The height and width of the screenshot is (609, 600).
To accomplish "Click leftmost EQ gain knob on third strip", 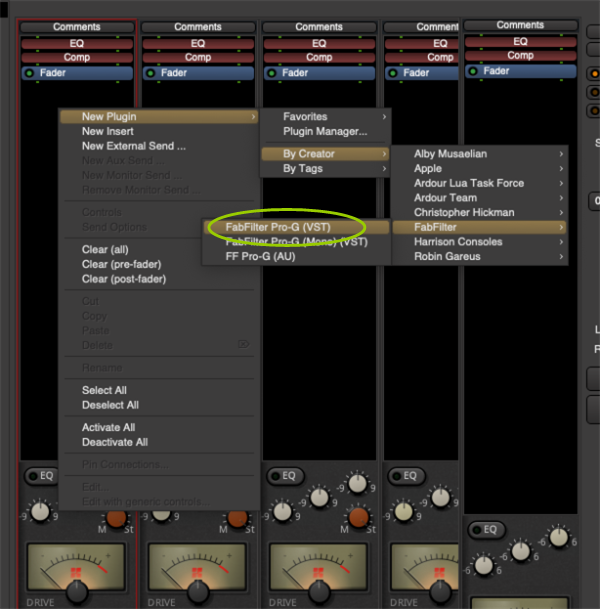I will pos(282,512).
